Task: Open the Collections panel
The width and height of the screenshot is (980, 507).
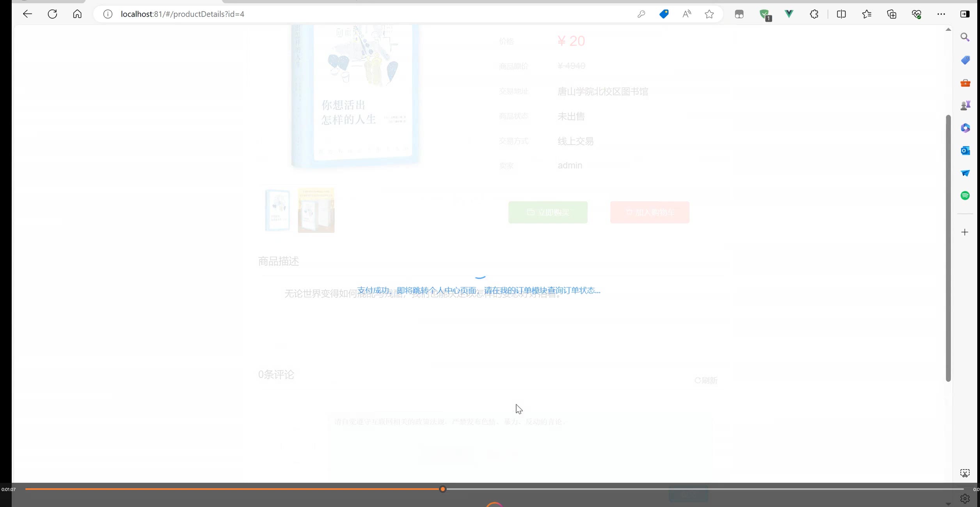Action: 891,14
